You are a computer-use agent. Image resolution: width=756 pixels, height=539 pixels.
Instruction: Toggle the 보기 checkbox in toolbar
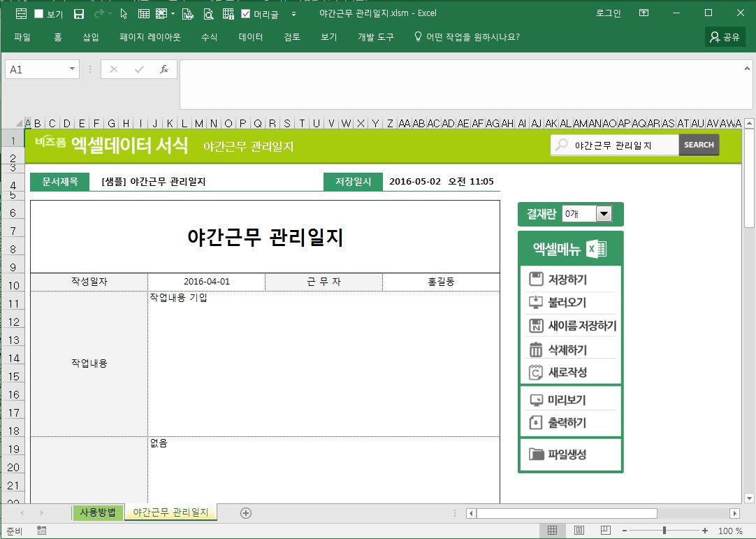click(39, 14)
